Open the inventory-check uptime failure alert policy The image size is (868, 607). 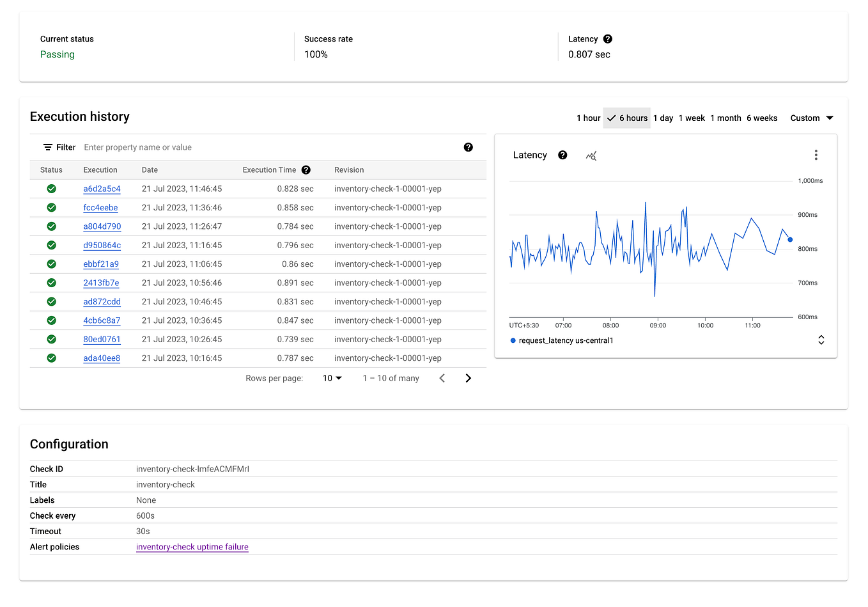(192, 547)
